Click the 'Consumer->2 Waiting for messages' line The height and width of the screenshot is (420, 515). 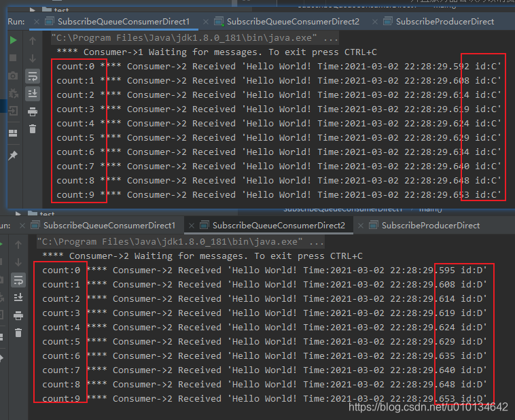tap(202, 256)
